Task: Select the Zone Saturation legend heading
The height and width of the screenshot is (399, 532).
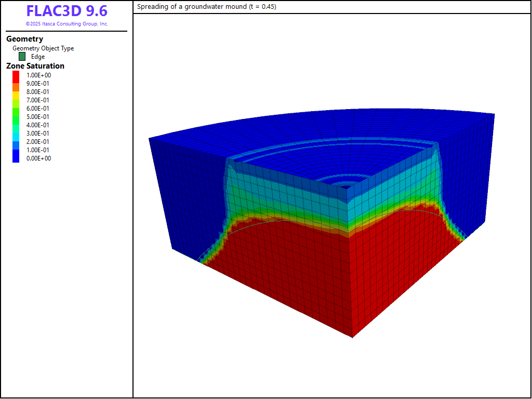Action: tap(35, 66)
